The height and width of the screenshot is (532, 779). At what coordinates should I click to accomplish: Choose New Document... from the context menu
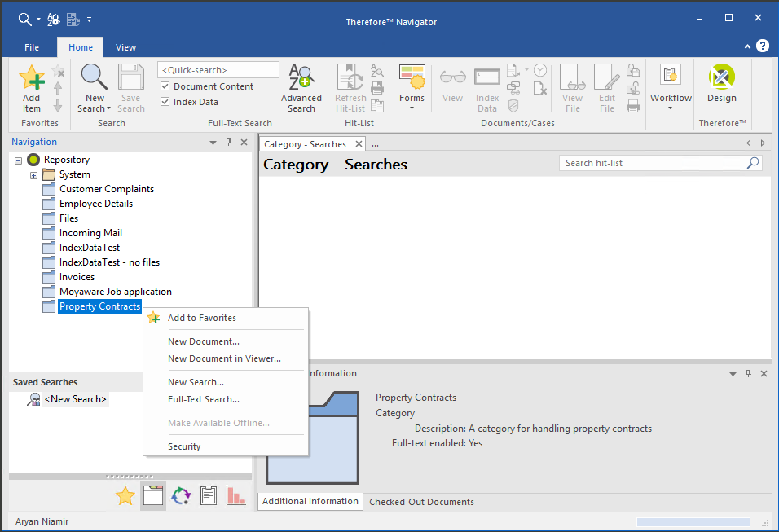click(x=204, y=341)
